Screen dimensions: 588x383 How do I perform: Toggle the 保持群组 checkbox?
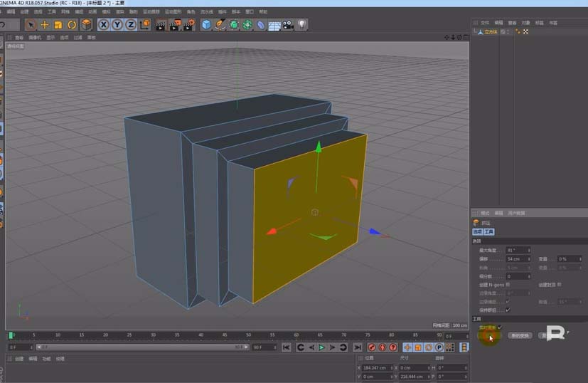coord(507,310)
